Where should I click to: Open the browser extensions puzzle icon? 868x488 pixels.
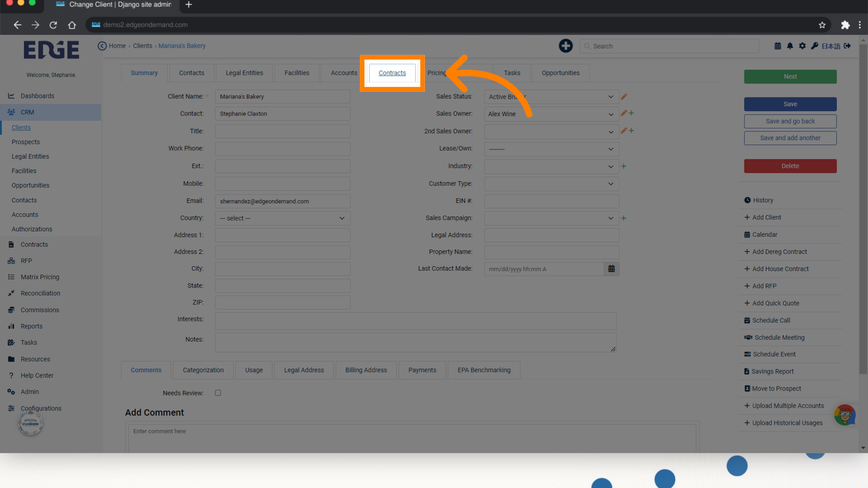click(845, 25)
